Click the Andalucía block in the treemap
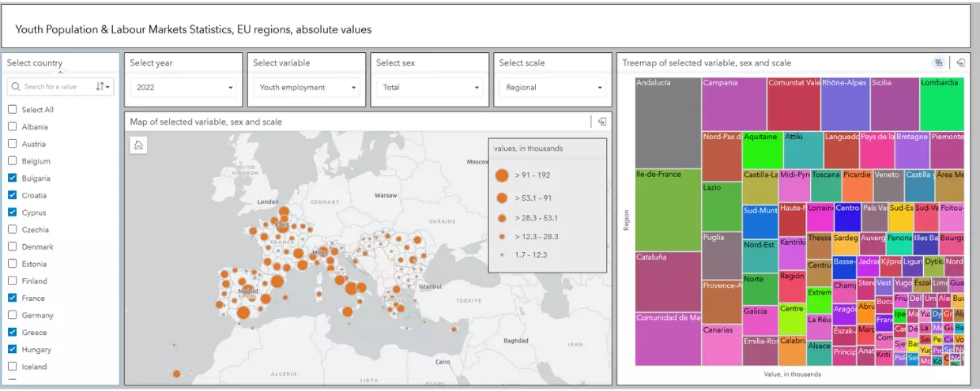The image size is (980, 391). tap(668, 122)
